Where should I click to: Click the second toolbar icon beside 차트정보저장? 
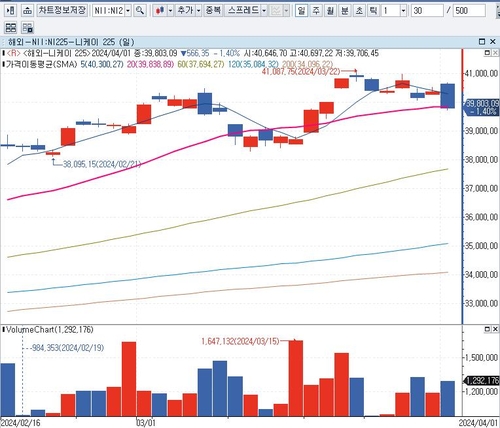pyautogui.click(x=27, y=11)
